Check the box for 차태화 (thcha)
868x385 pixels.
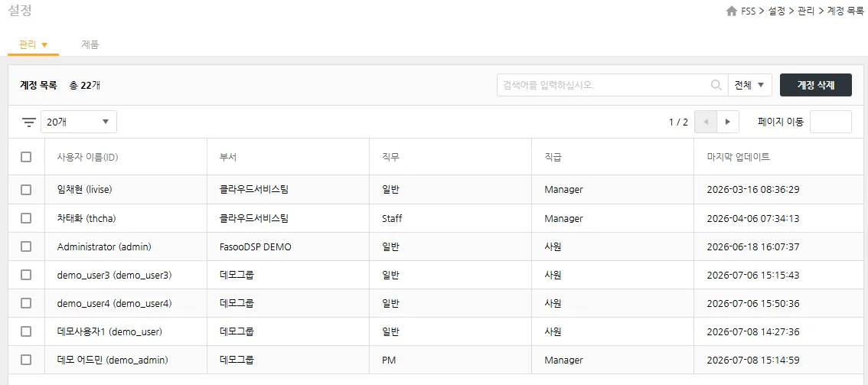26,218
